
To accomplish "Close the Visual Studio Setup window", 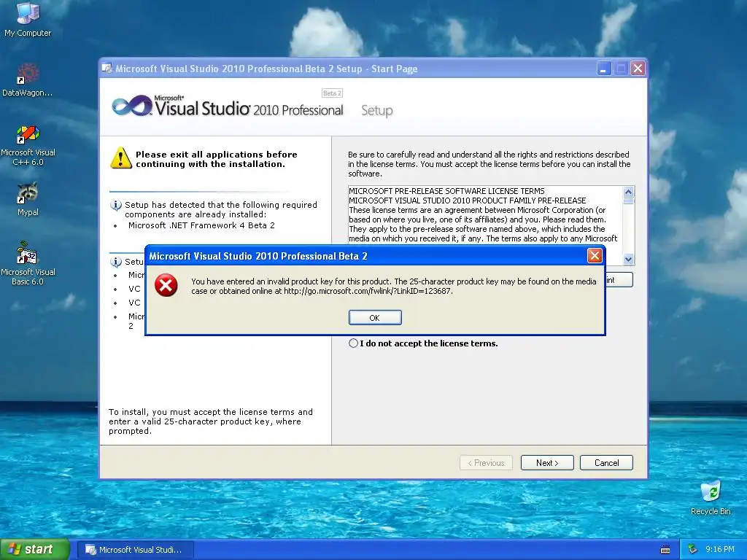I will (x=638, y=69).
